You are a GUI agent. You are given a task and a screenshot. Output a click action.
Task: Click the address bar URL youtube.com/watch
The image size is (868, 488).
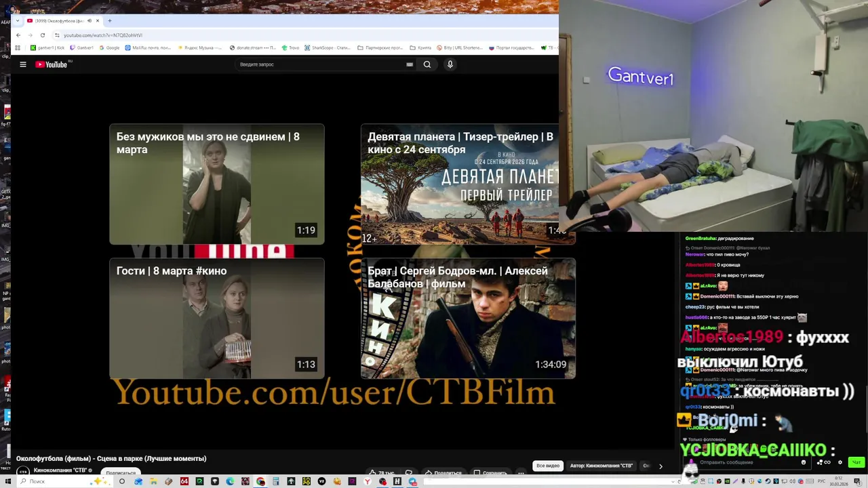[x=103, y=35]
